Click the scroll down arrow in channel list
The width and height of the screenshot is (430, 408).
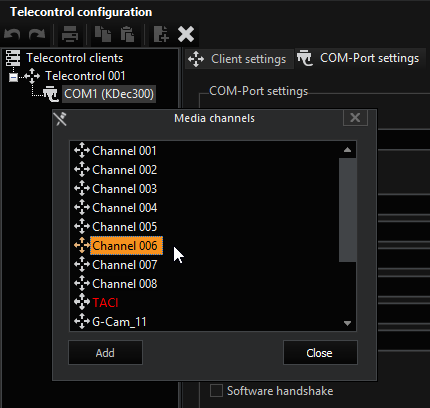click(347, 323)
